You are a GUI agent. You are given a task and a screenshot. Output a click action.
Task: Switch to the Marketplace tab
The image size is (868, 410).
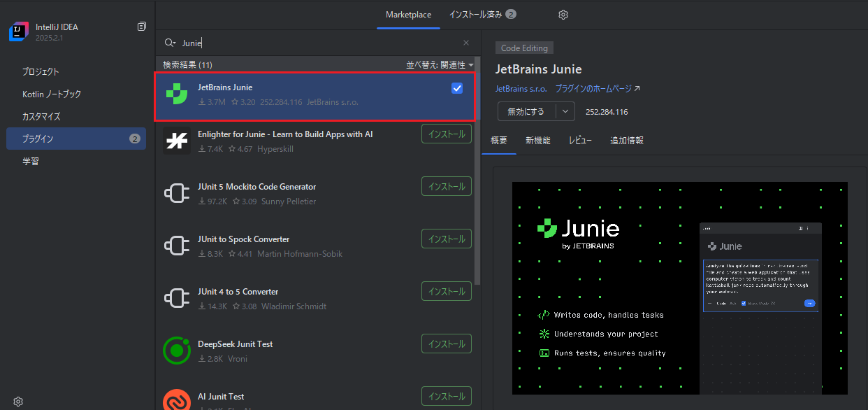point(408,15)
